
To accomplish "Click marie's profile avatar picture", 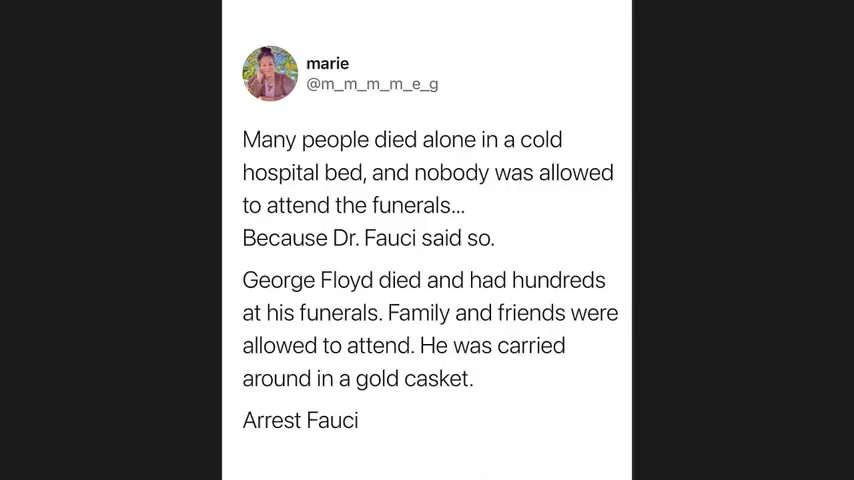I will 270,73.
